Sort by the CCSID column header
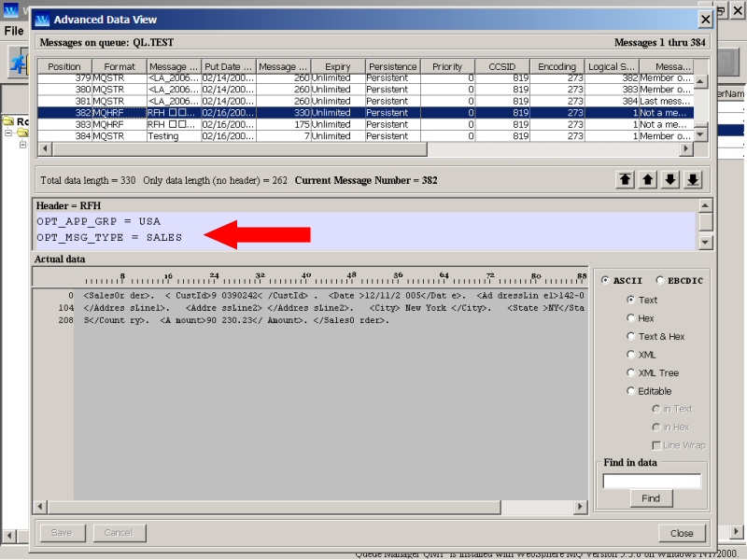This screenshot has height=560, width=747. pos(502,66)
